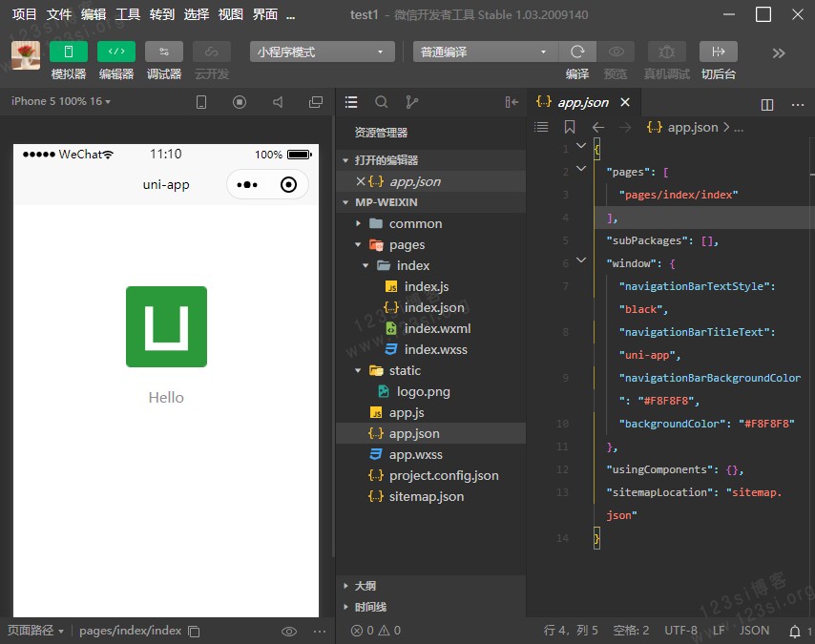The image size is (815, 644).
Task: Open the search icon in sidebar
Action: tap(382, 102)
